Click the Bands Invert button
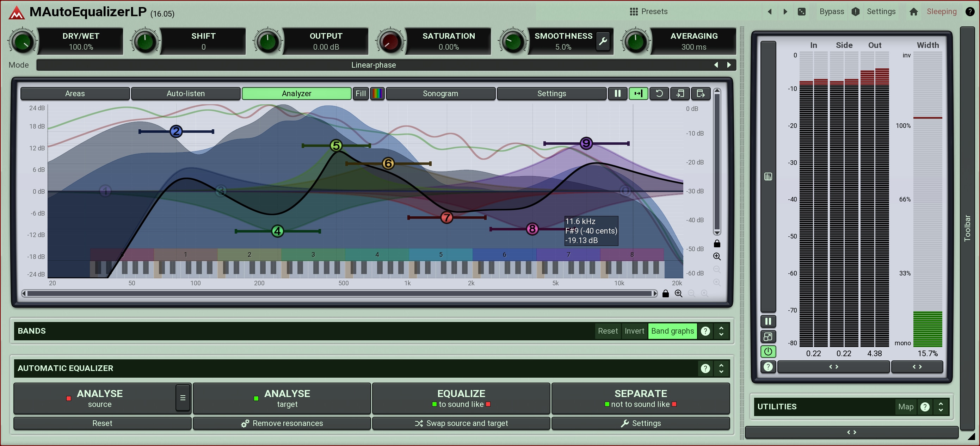Viewport: 980px width, 446px height. tap(634, 331)
